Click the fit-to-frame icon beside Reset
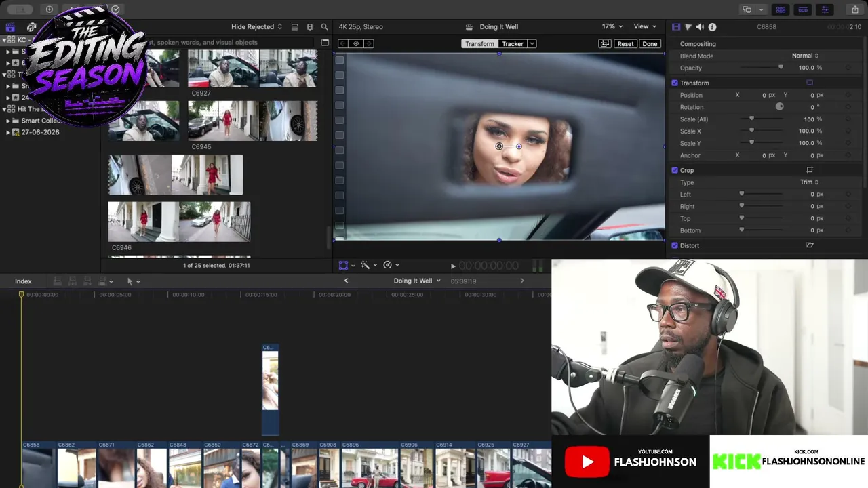Viewport: 868px width, 488px height. (x=604, y=44)
